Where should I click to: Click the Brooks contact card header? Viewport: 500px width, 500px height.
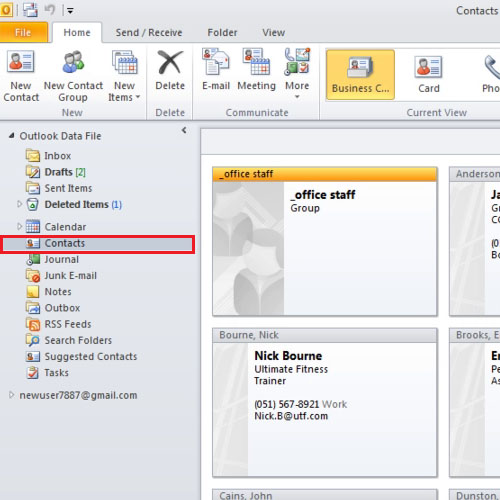tap(475, 335)
